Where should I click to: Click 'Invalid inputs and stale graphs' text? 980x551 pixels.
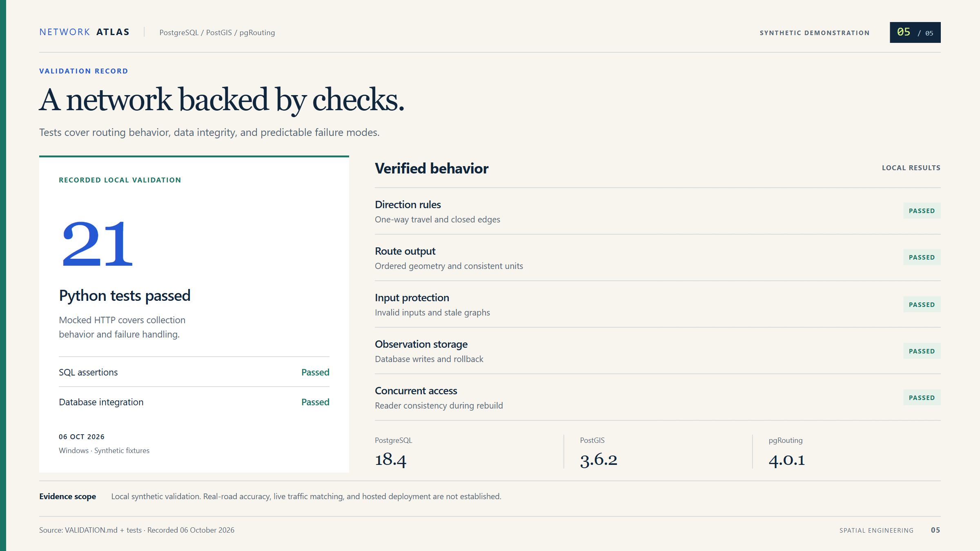pos(432,313)
